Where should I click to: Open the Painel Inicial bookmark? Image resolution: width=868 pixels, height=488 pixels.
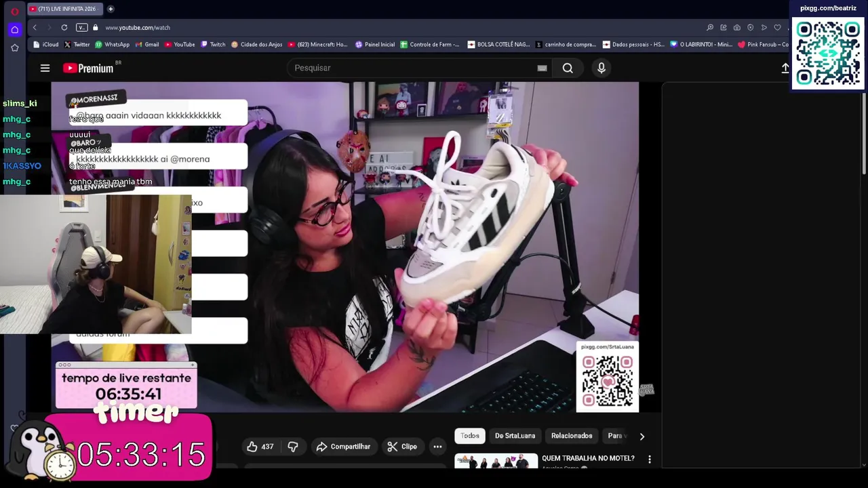coord(375,45)
